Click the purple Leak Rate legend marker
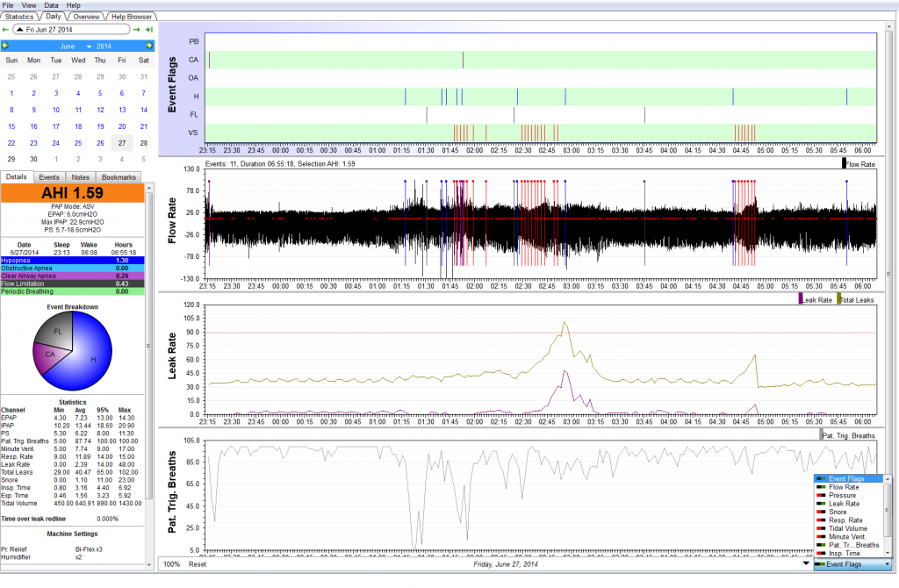This screenshot has width=899, height=588. point(800,299)
